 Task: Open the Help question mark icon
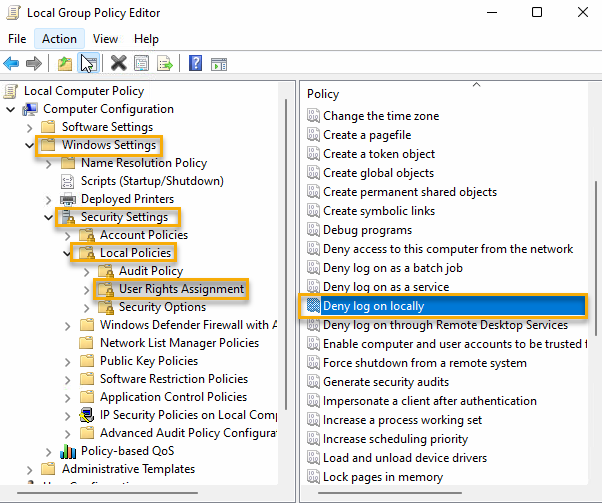click(195, 63)
